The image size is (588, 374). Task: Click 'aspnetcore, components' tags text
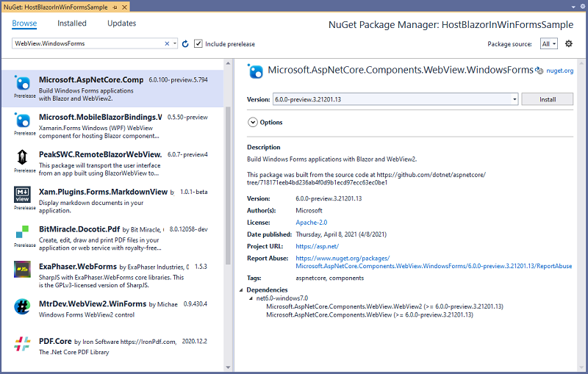click(x=329, y=278)
